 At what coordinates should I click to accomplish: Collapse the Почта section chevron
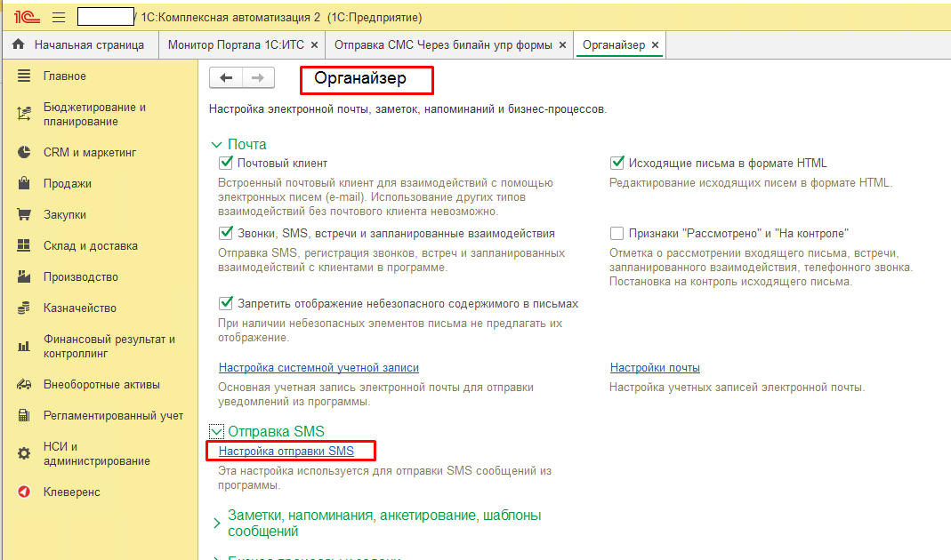pyautogui.click(x=216, y=145)
